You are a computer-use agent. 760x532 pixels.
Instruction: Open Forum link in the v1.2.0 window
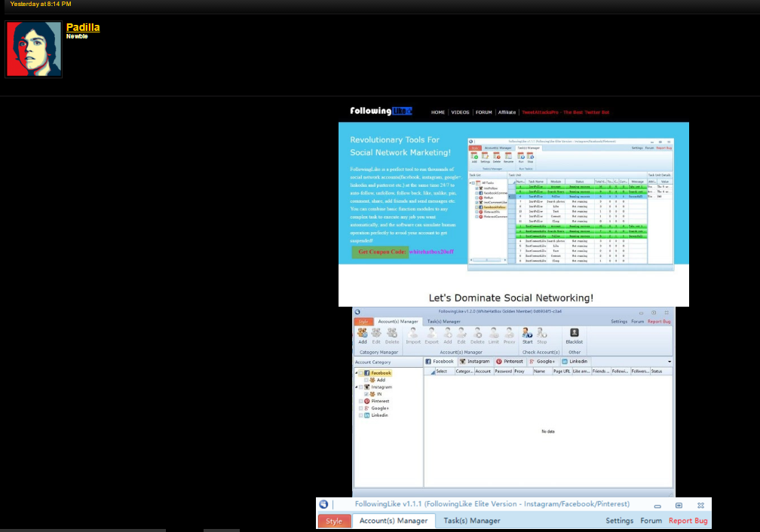coord(637,322)
